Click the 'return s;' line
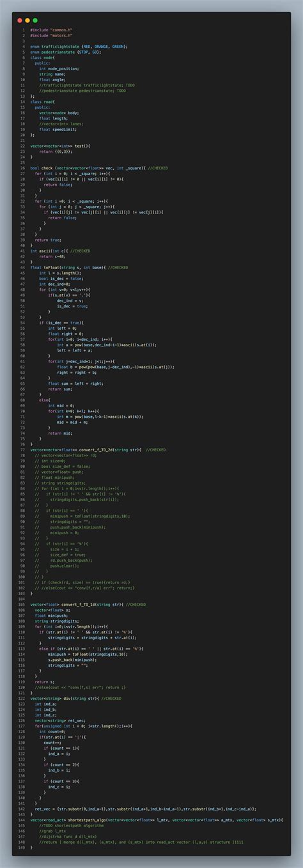This screenshot has width=303, height=868. pyautogui.click(x=45, y=681)
